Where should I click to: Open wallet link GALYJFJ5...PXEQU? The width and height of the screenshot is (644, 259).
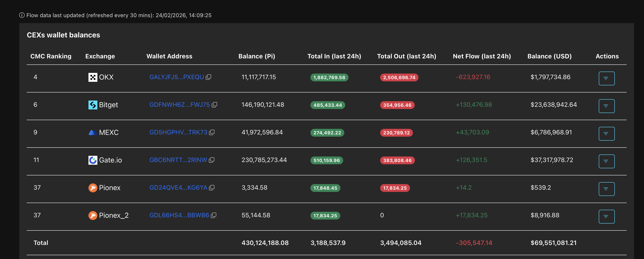pos(176,77)
